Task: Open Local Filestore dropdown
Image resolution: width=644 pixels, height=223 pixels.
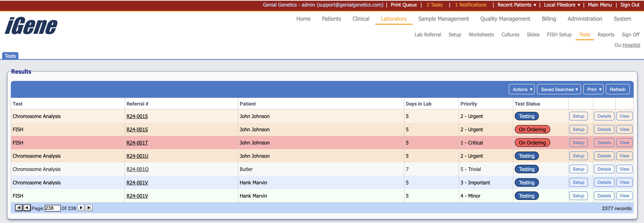Action: click(x=562, y=5)
